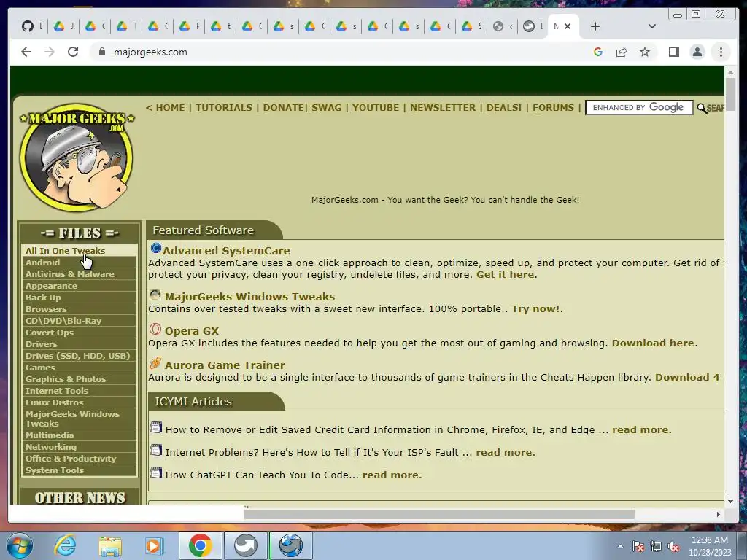The height and width of the screenshot is (560, 747).
Task: Bookmark this page with the star
Action: coord(645,52)
